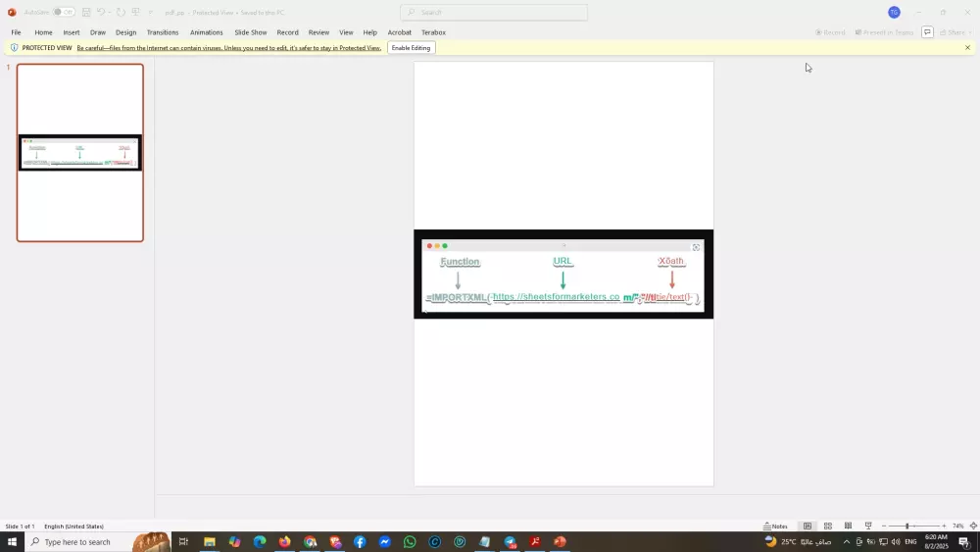Screen dimensions: 980x552
Task: Open Customize Quick Access Toolbar dropdown
Action: coord(151,12)
